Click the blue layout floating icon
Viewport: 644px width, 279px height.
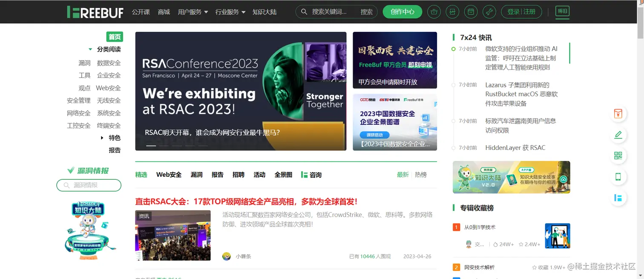click(618, 198)
